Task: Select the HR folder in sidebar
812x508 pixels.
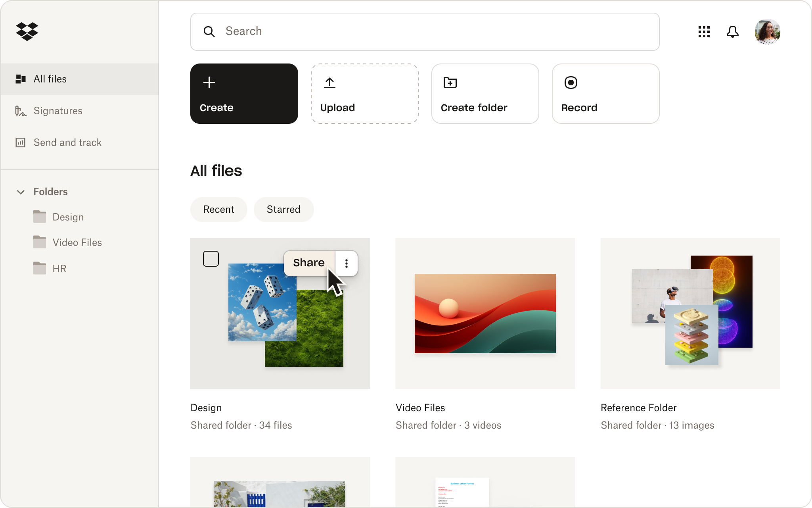Action: click(x=59, y=269)
